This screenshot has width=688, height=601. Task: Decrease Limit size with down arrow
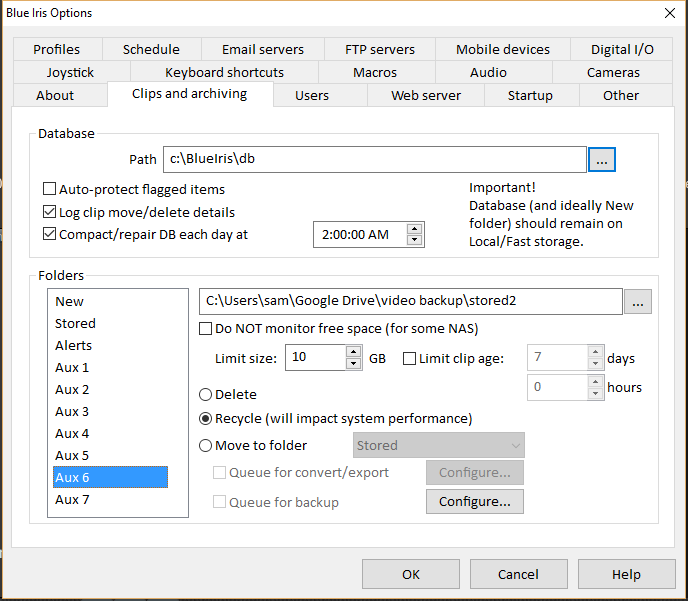pyautogui.click(x=354, y=363)
